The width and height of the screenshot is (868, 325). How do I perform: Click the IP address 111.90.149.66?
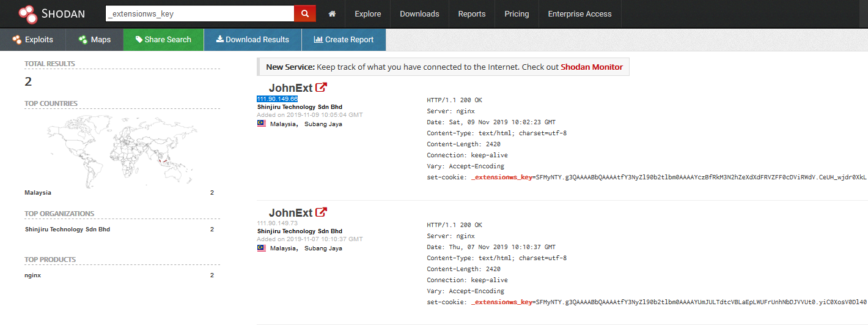click(277, 99)
